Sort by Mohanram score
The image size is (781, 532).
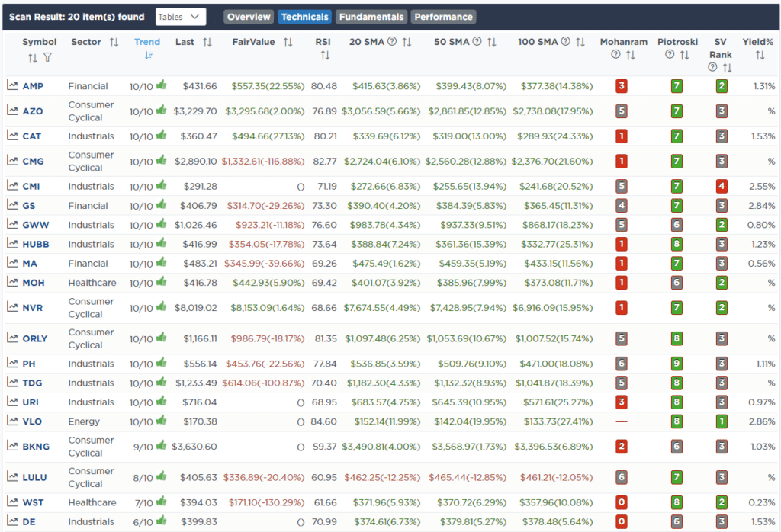click(631, 55)
